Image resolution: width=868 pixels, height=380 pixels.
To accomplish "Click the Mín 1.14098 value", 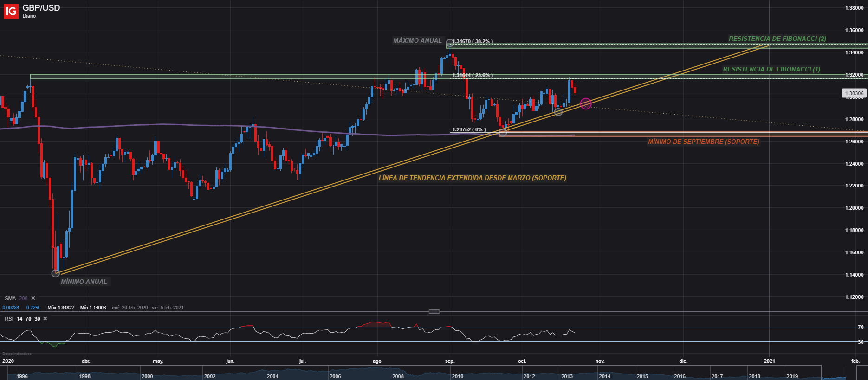I will [x=93, y=307].
